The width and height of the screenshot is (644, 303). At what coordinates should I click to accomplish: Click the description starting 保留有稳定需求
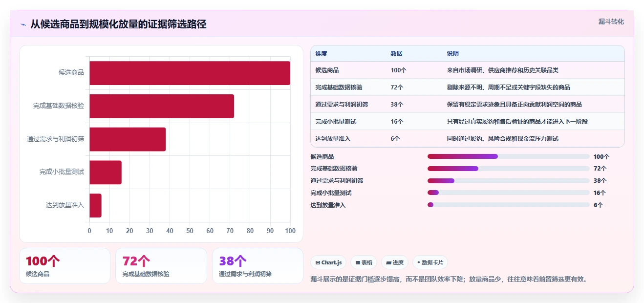(514, 105)
